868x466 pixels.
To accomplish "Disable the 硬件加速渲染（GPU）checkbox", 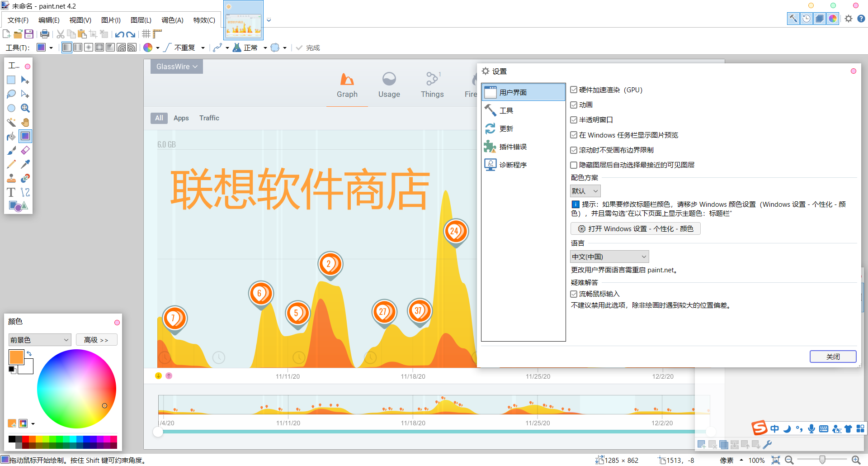I will pos(574,90).
